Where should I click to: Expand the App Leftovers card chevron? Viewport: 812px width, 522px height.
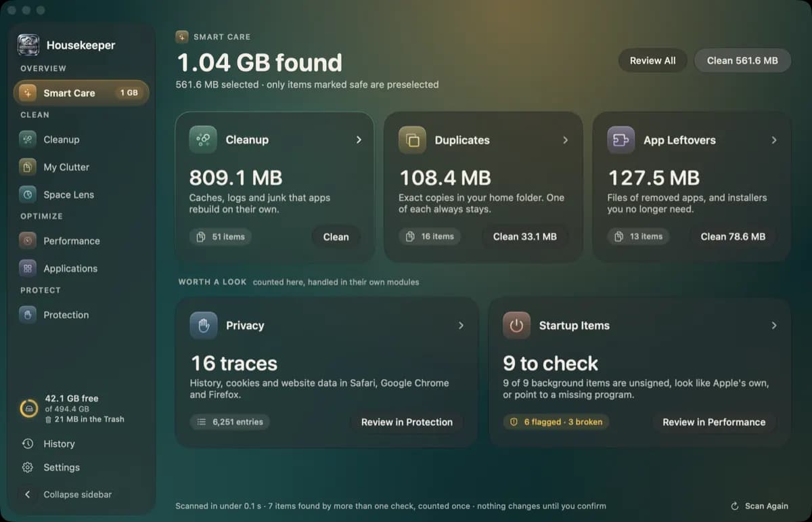(x=774, y=140)
